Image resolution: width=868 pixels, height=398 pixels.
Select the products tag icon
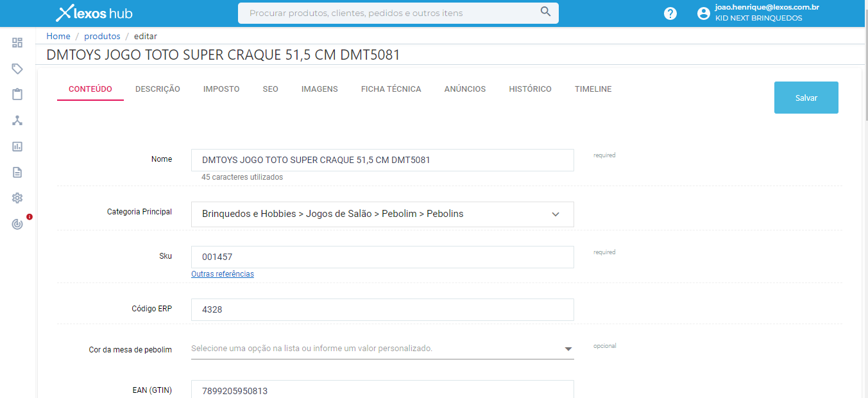[17, 68]
